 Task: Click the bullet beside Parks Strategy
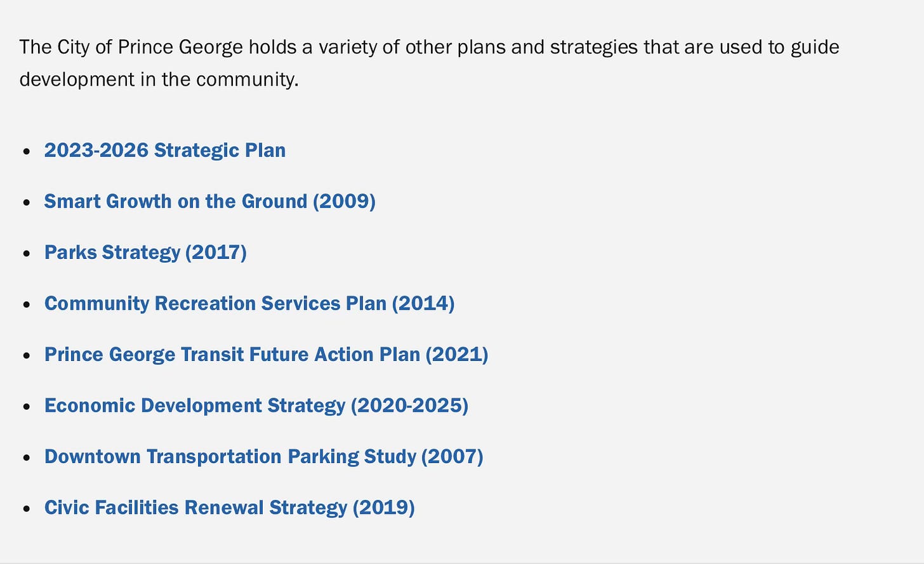pos(26,254)
